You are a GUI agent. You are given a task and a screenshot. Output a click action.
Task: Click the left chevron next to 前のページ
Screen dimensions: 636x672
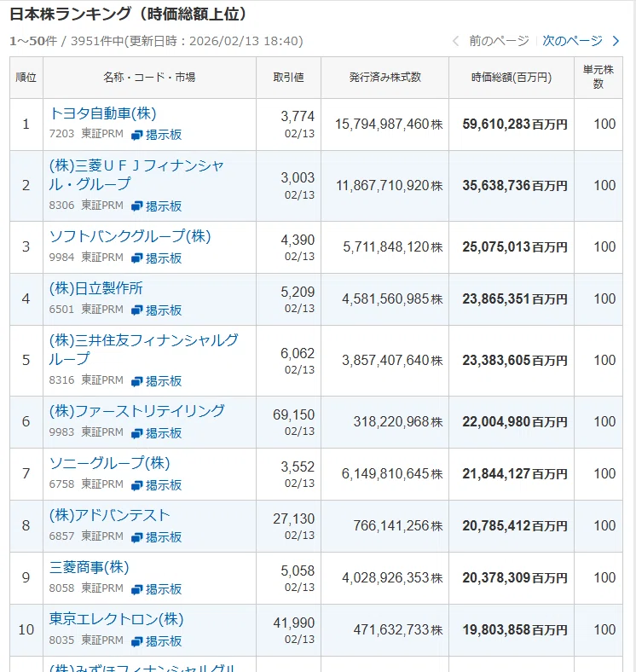pyautogui.click(x=456, y=41)
